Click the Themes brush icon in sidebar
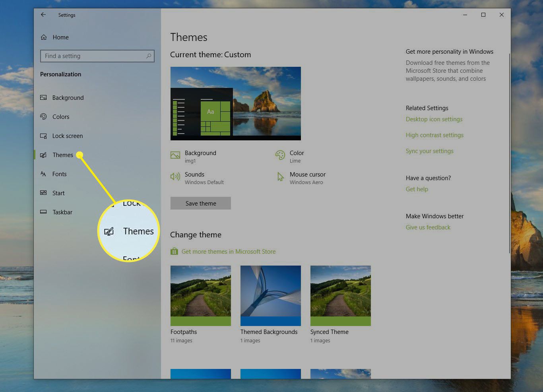543x392 pixels. click(43, 155)
